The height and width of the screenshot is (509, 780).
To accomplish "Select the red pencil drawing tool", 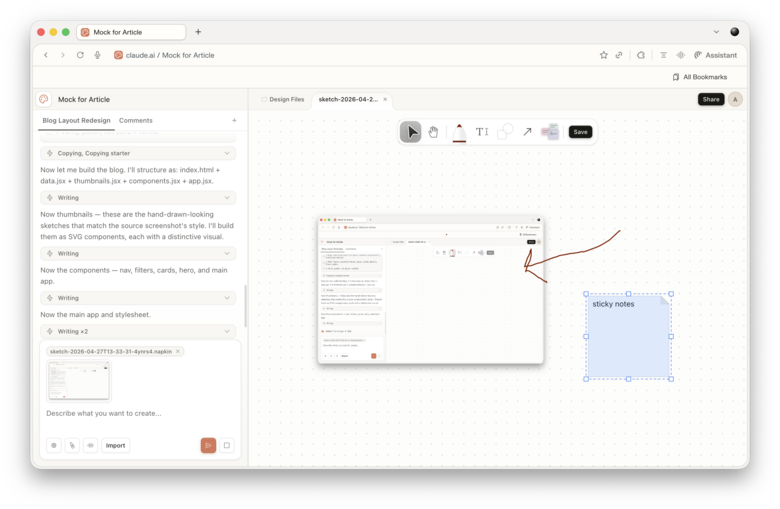I will coord(459,132).
